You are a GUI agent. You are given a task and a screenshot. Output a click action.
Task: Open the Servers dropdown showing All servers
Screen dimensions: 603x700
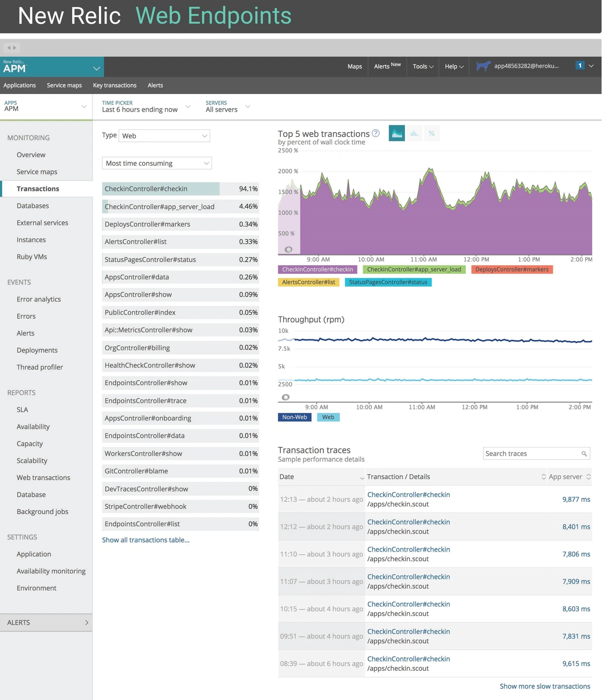click(228, 107)
